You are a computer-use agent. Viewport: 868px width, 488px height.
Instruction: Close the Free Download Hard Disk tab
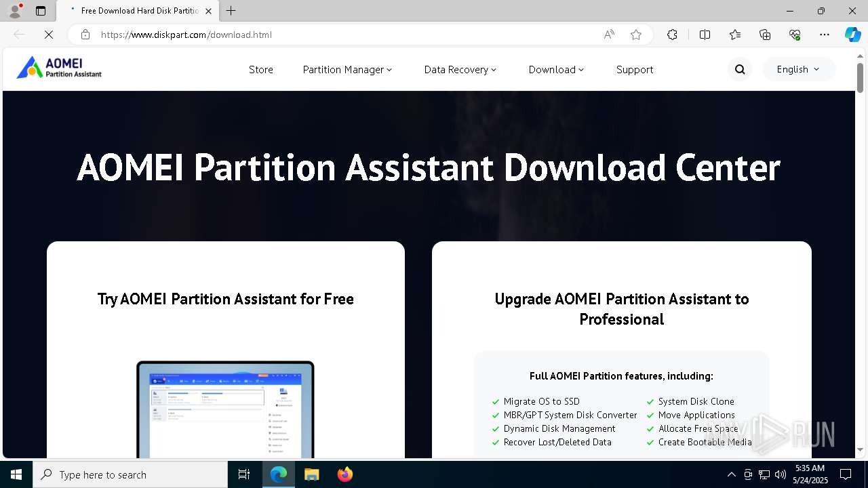tap(208, 11)
